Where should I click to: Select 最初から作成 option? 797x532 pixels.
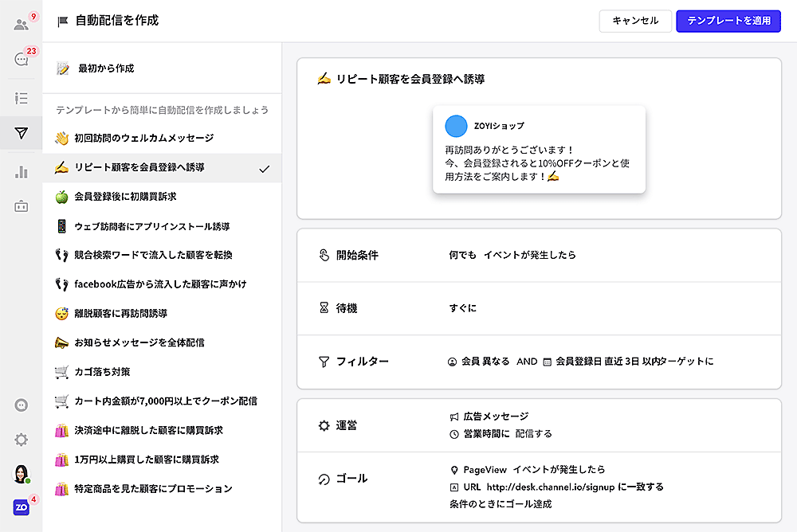click(x=105, y=68)
